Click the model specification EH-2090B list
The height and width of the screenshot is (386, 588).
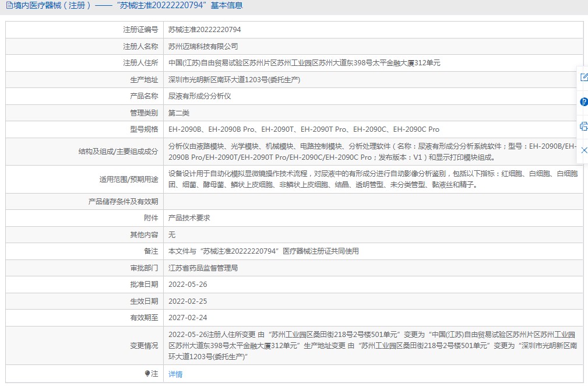pyautogui.click(x=304, y=129)
